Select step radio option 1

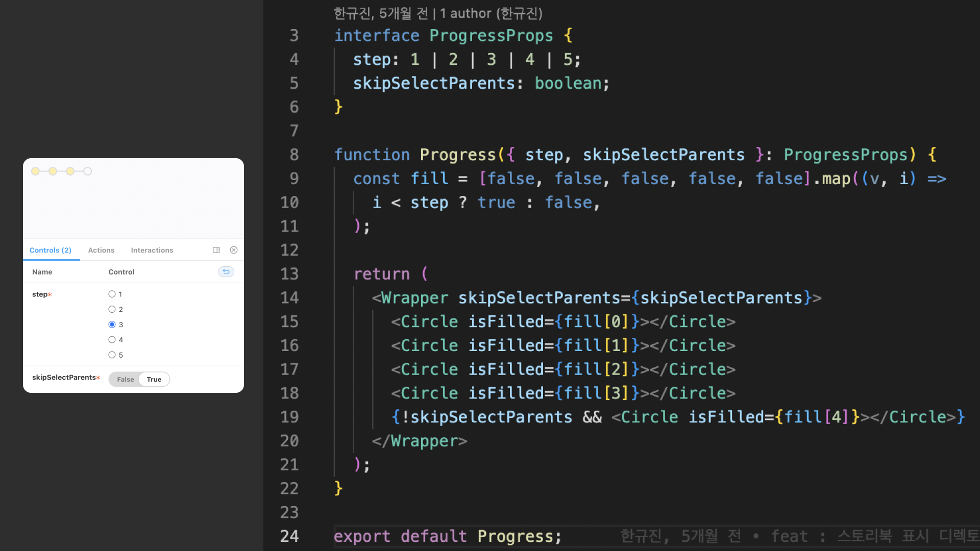tap(112, 294)
